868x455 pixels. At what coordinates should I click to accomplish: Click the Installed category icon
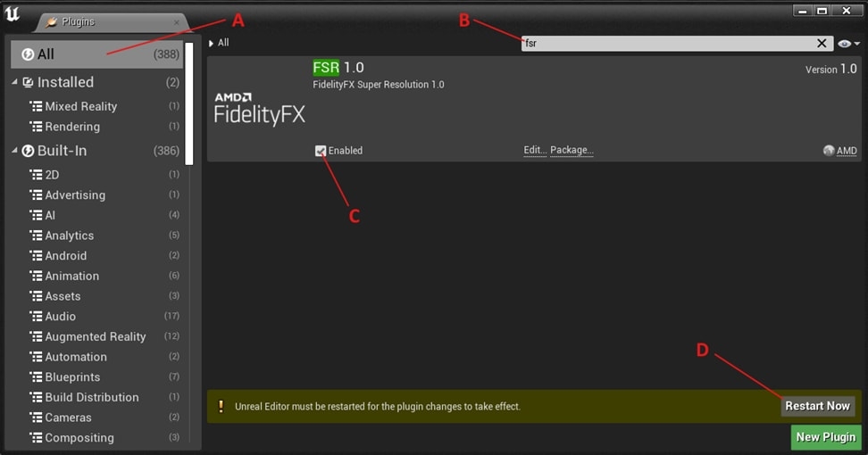28,82
